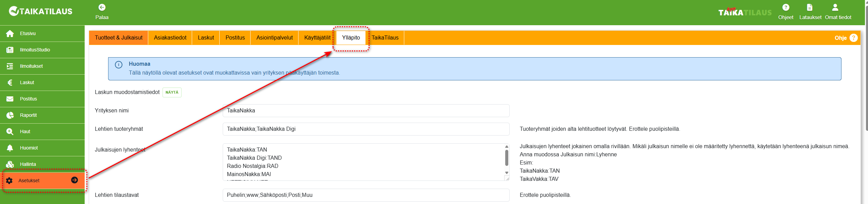Click the Laskut euro icon
Viewport: 868px width, 204px height.
tap(10, 82)
